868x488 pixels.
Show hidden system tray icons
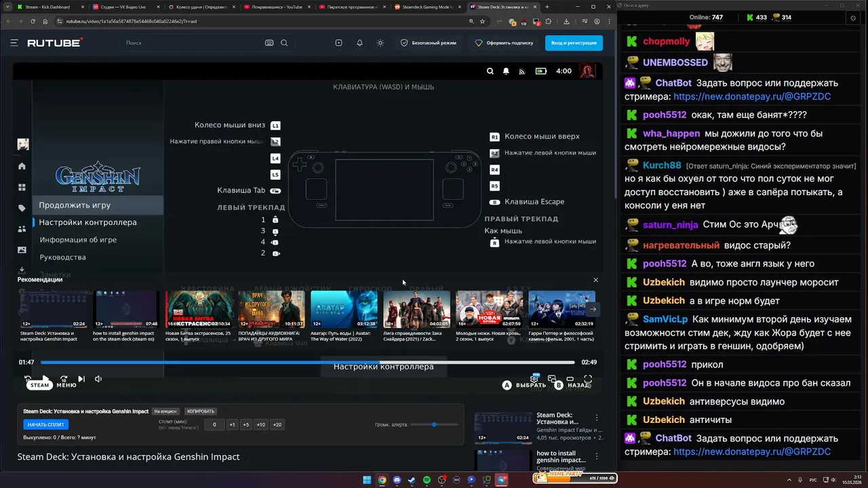[x=789, y=480]
